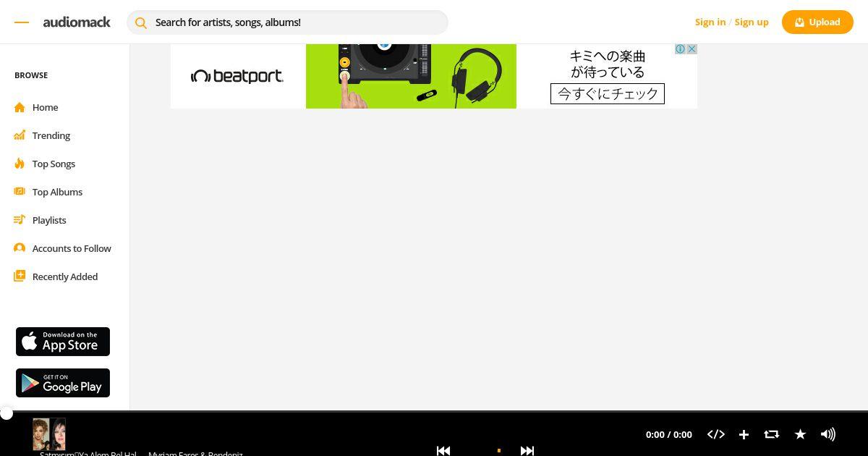Click the Download on the App Store badge
Image resolution: width=868 pixels, height=456 pixels.
pyautogui.click(x=63, y=342)
